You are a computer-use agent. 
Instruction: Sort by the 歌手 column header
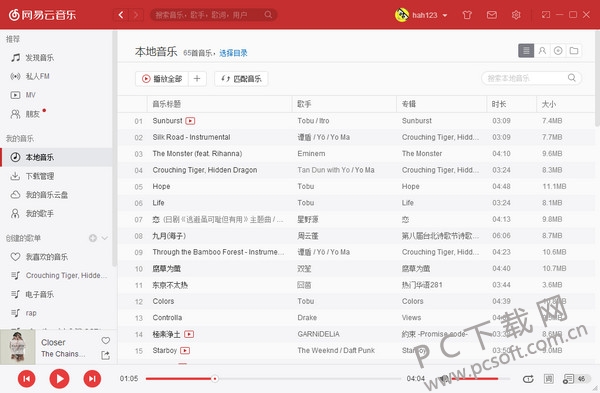click(x=344, y=104)
